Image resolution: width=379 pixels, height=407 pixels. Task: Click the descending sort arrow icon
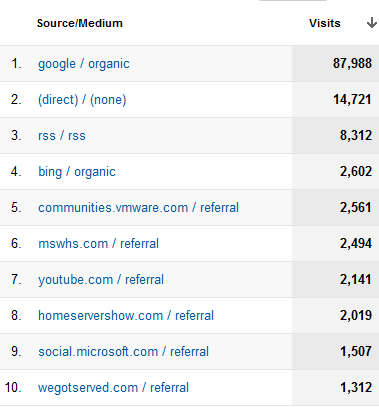(x=372, y=23)
